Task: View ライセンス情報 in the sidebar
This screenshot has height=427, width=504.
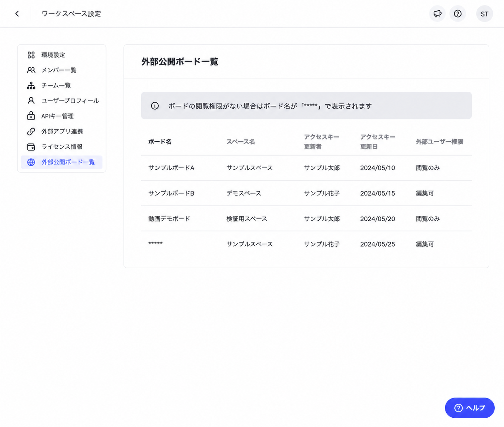Action: (x=62, y=147)
